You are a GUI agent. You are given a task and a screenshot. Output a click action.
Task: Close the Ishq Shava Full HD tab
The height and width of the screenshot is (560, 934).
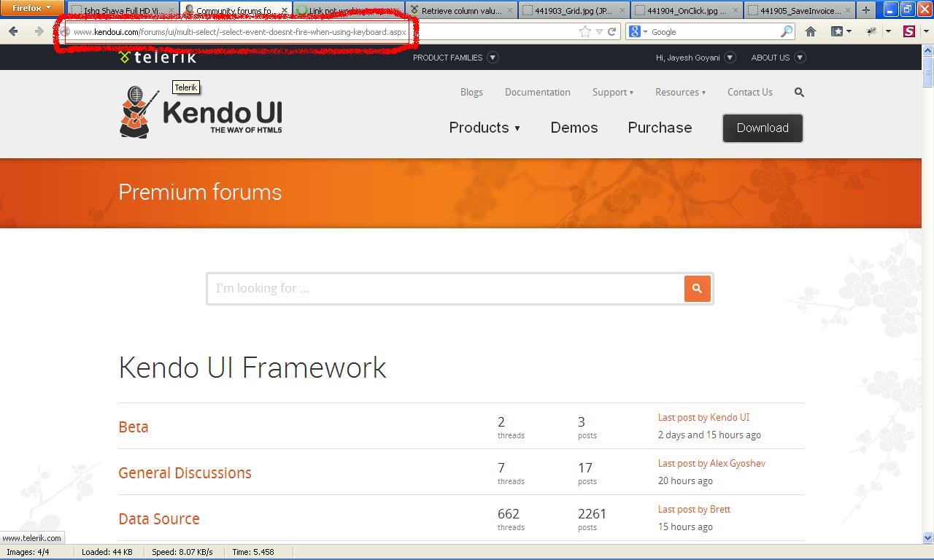pos(171,11)
